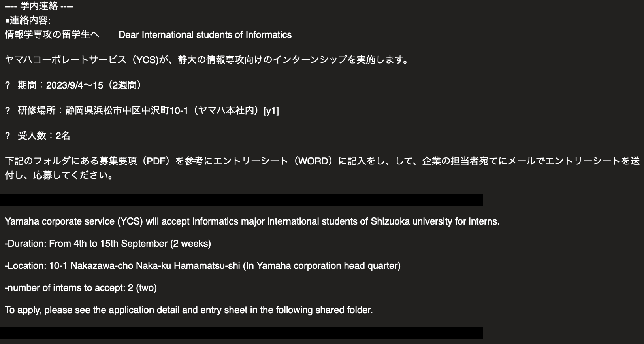Image resolution: width=644 pixels, height=344 pixels.
Task: Click the 研修場所 address line
Action: [148, 111]
